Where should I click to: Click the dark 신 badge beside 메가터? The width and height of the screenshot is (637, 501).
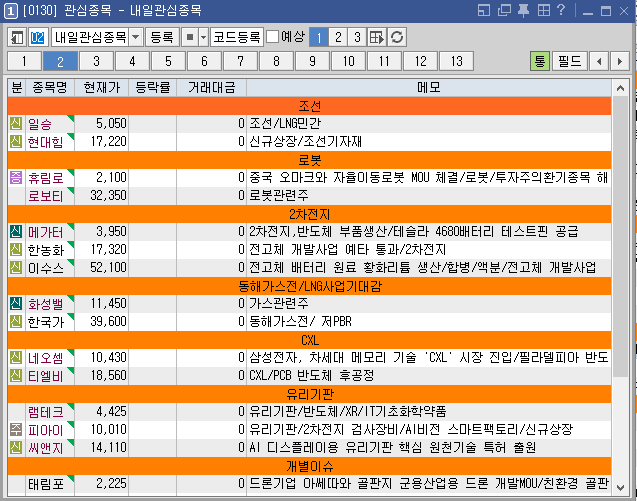[x=16, y=232]
